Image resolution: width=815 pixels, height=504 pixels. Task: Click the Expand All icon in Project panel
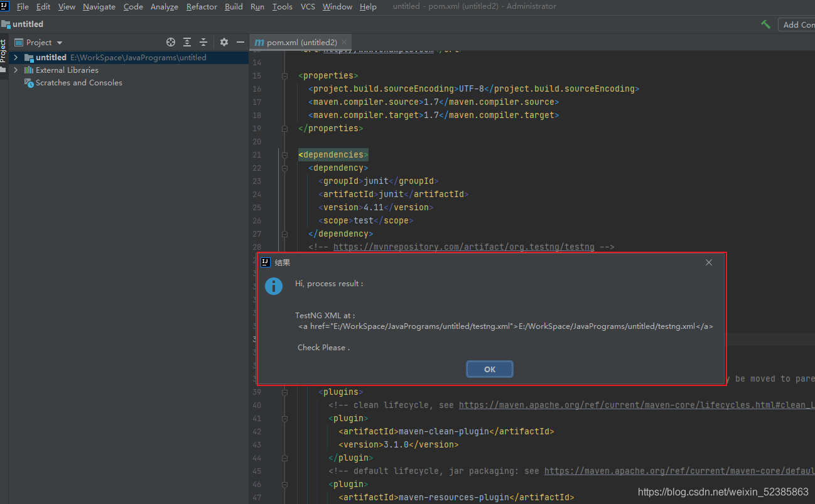tap(187, 42)
